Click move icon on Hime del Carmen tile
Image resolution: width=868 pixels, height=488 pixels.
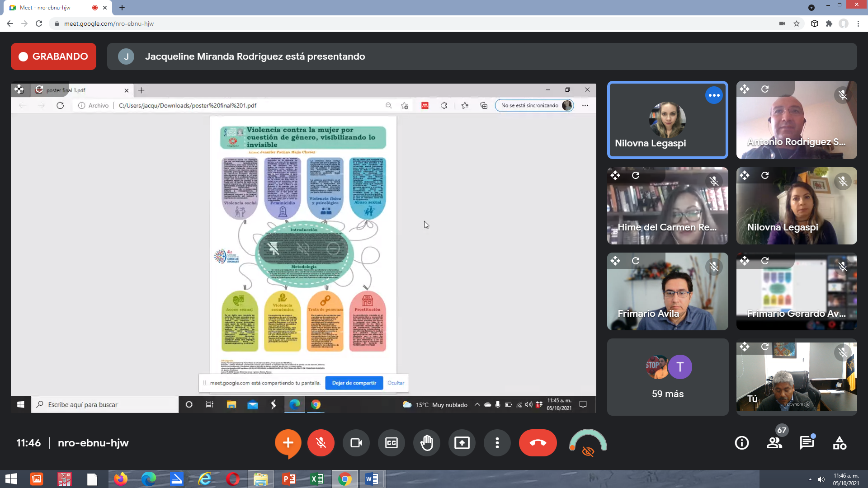[x=615, y=175]
